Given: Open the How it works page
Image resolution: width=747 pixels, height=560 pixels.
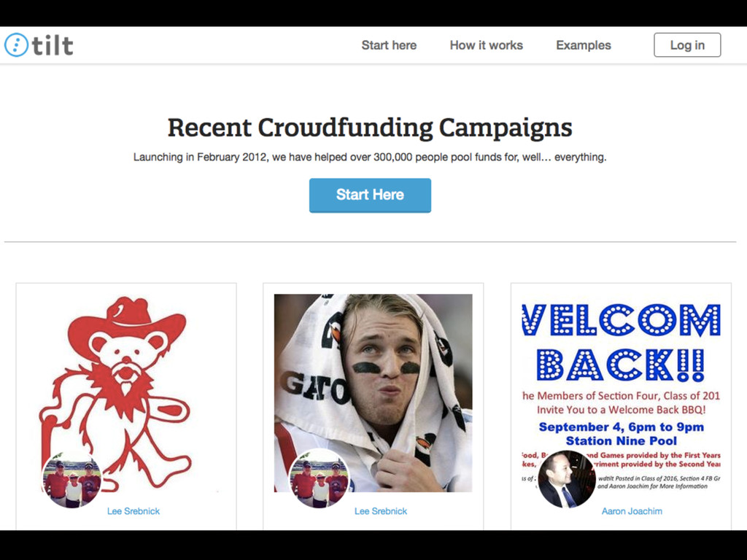Looking at the screenshot, I should point(486,45).
